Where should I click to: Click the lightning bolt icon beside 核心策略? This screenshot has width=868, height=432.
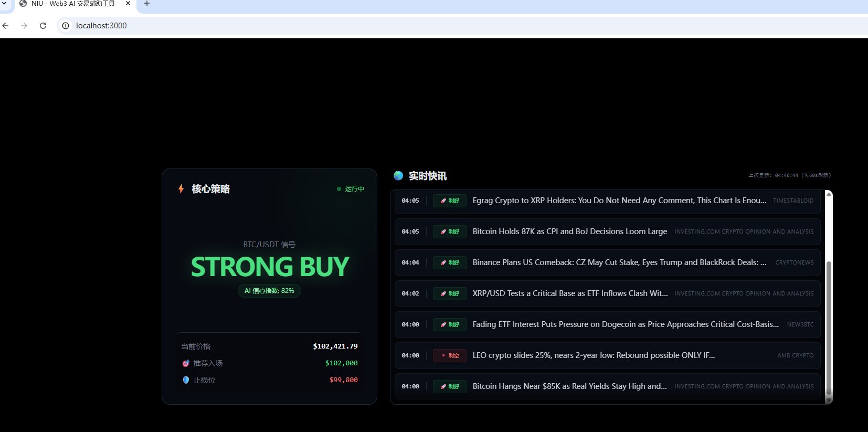point(181,189)
